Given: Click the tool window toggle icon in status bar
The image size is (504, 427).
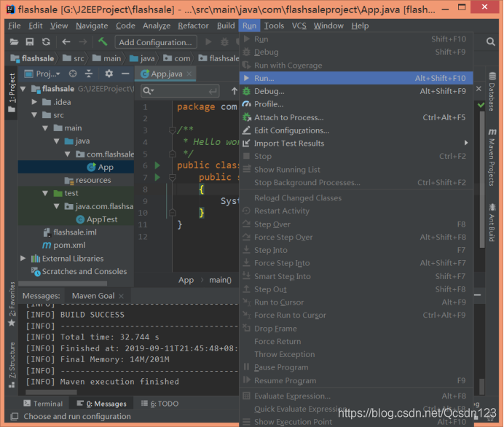Looking at the screenshot, I should (x=14, y=417).
